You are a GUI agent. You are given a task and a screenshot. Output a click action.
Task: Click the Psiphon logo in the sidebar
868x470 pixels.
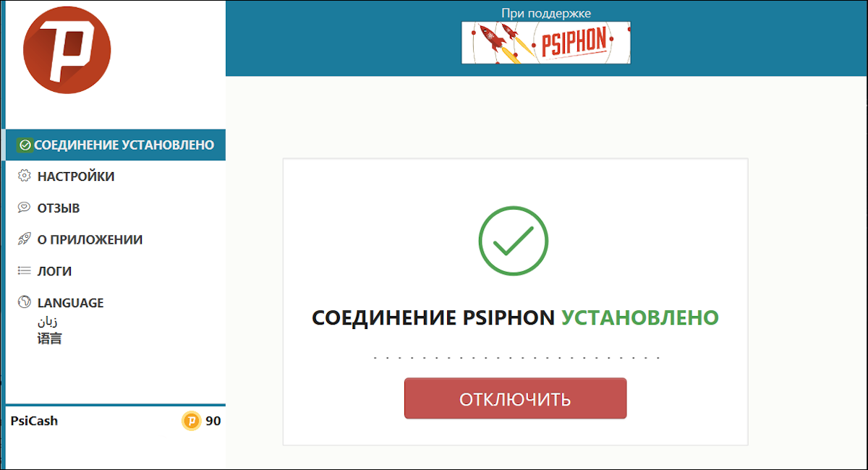(x=67, y=51)
